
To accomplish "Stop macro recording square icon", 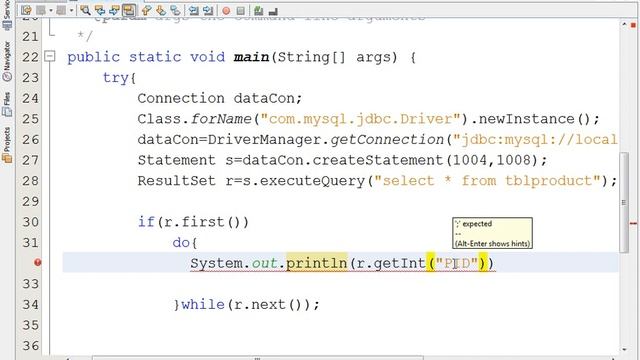I will (240, 11).
